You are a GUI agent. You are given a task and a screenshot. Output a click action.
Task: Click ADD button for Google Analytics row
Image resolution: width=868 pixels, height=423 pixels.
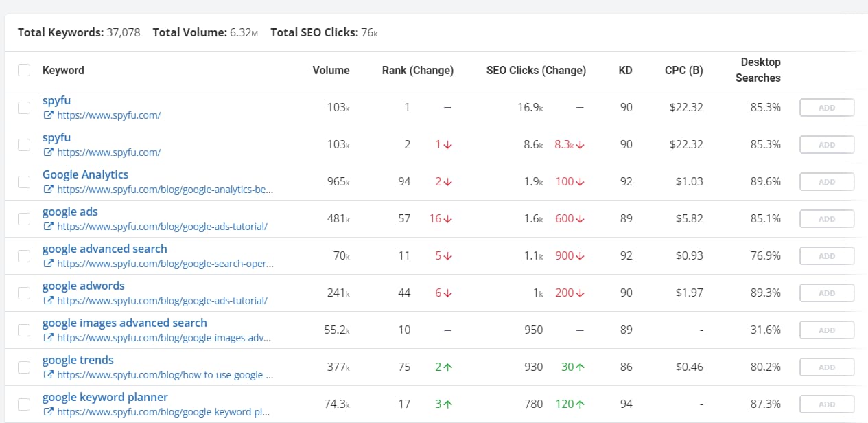(x=827, y=182)
